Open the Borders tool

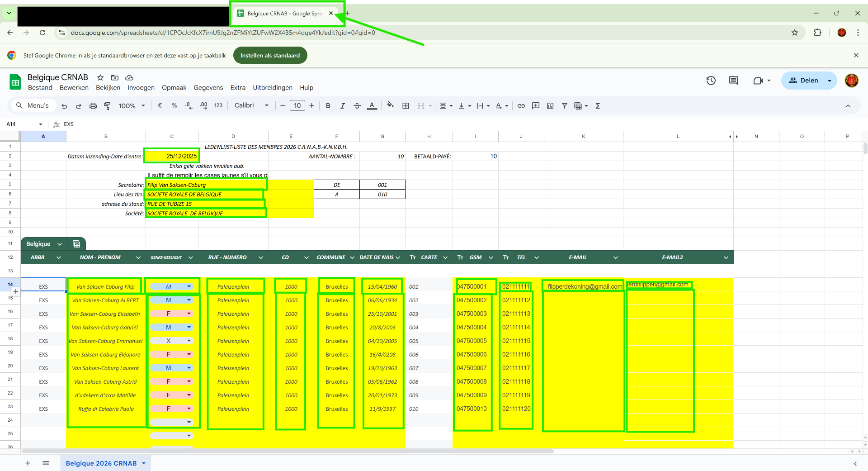[406, 106]
